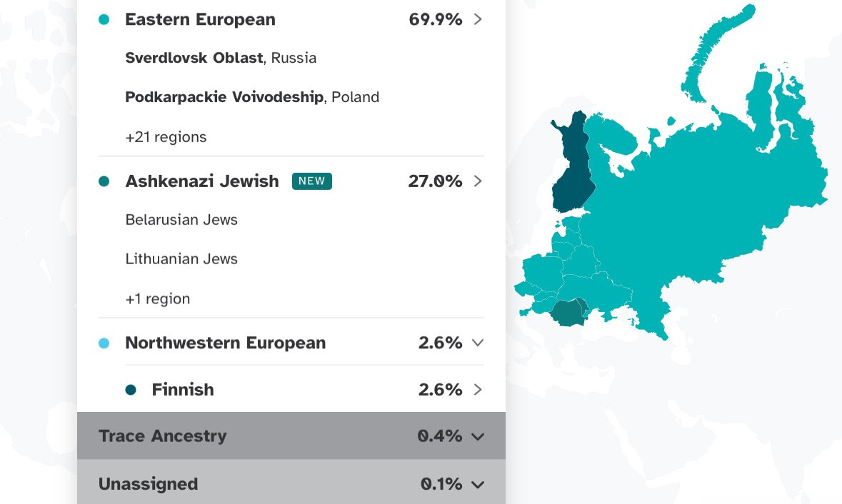Click the Ashkenazi Jewish dark teal dot

pos(104,181)
